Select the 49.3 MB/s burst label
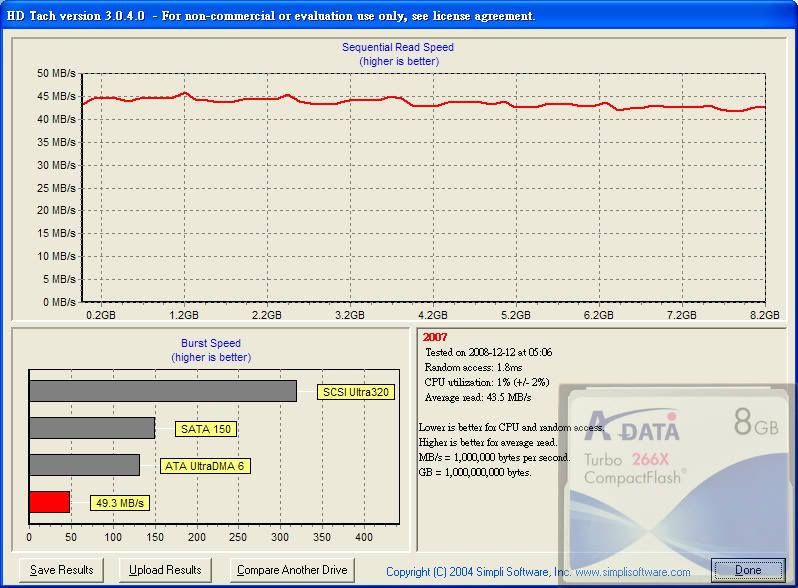 (x=120, y=503)
